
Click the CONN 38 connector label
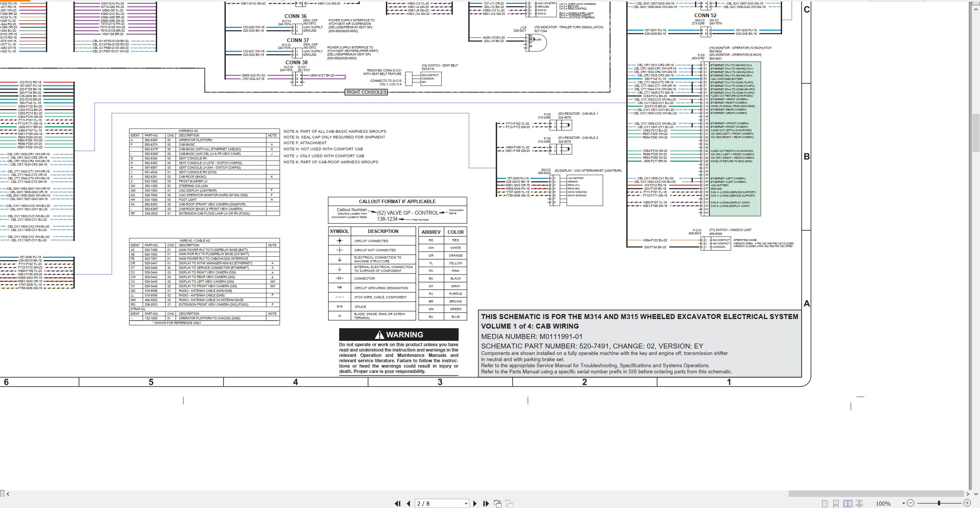pyautogui.click(x=296, y=62)
